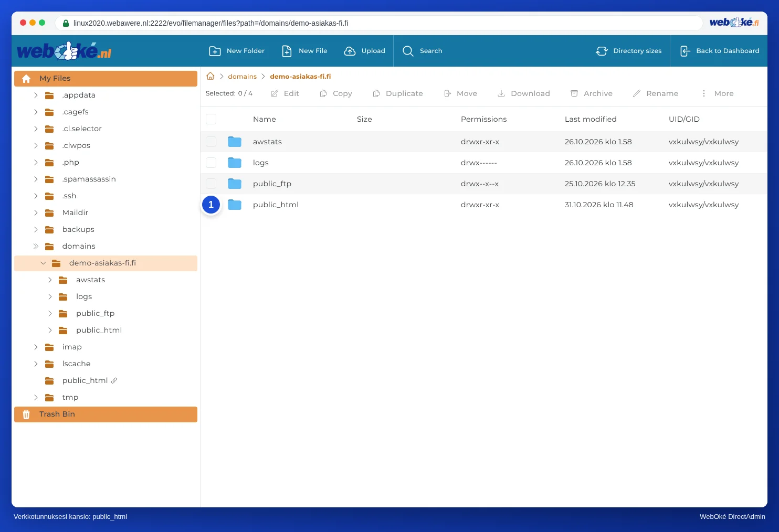This screenshot has height=532, width=779.
Task: Select the linked public_html shortcut in tree
Action: (x=85, y=380)
